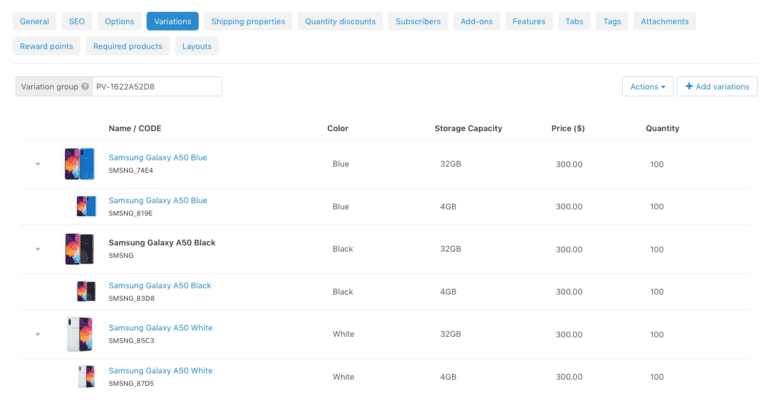The height and width of the screenshot is (402, 770).
Task: Open the Tabs tab
Action: [574, 21]
